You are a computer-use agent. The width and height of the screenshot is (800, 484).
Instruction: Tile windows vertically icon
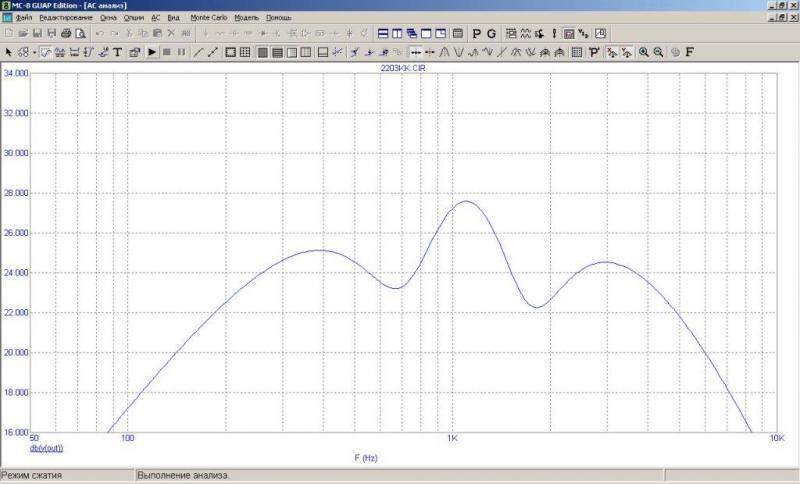click(397, 34)
